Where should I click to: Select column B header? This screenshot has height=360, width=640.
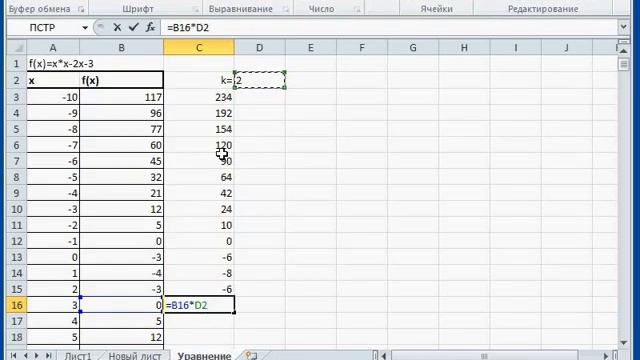click(121, 48)
